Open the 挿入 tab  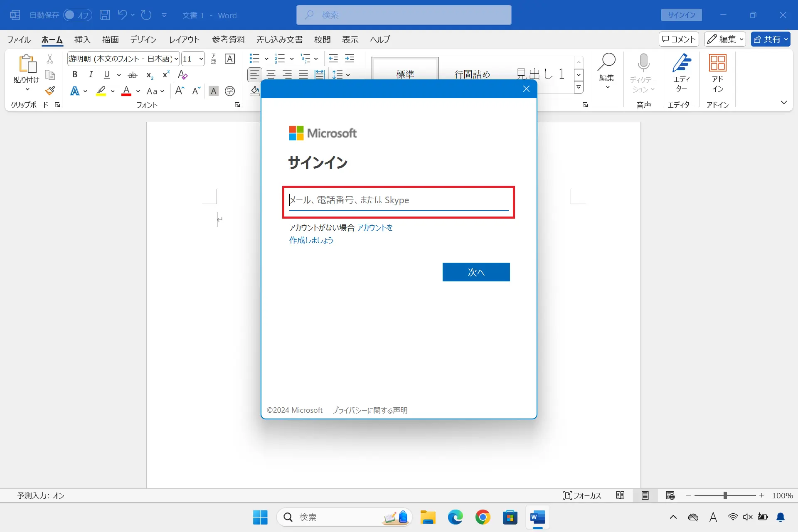coord(82,39)
